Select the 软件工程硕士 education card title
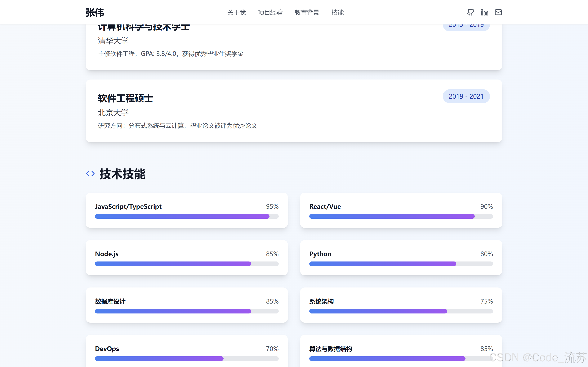588x367 pixels. pyautogui.click(x=125, y=98)
